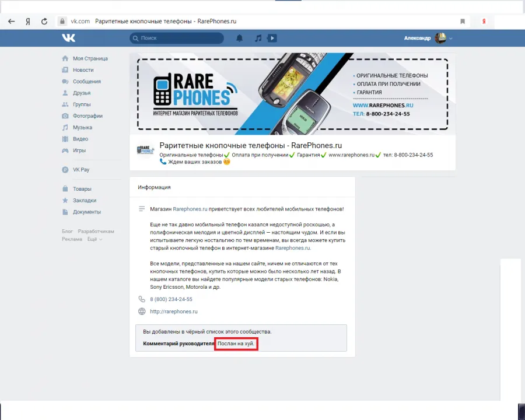Click the chat bubble icon next to Сообщения
Viewport: 525px width, 420px height.
(65, 82)
